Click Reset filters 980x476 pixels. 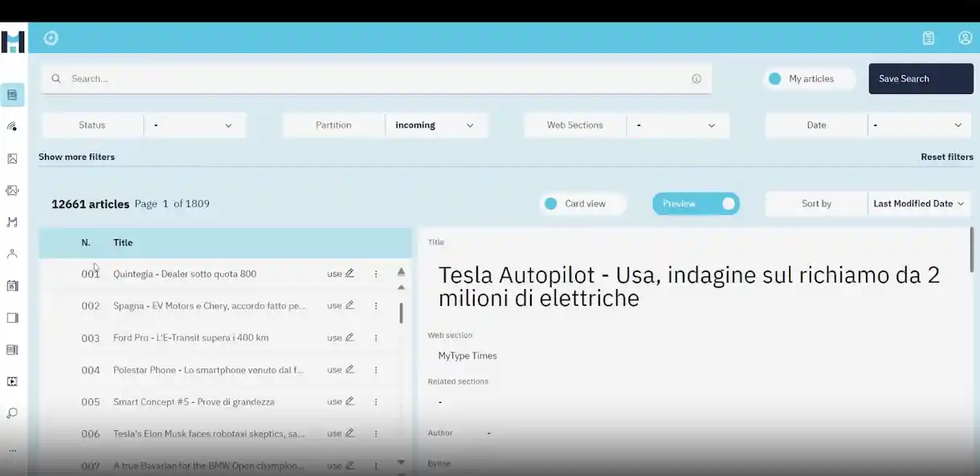(947, 157)
